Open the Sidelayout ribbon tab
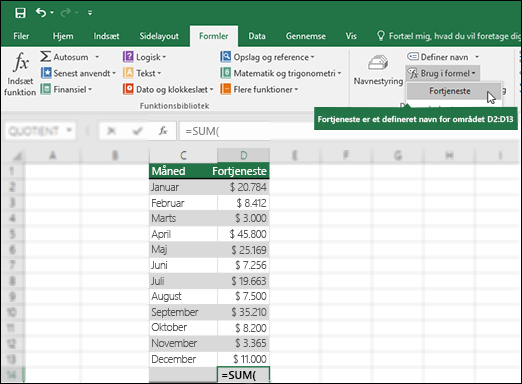522x384 pixels. pyautogui.click(x=159, y=36)
